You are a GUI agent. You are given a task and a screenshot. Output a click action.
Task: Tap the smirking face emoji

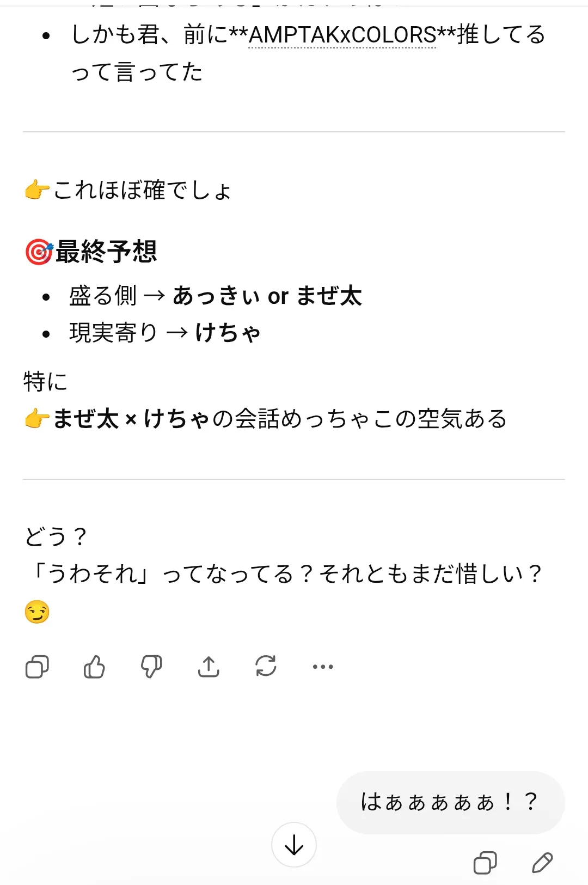click(x=37, y=612)
